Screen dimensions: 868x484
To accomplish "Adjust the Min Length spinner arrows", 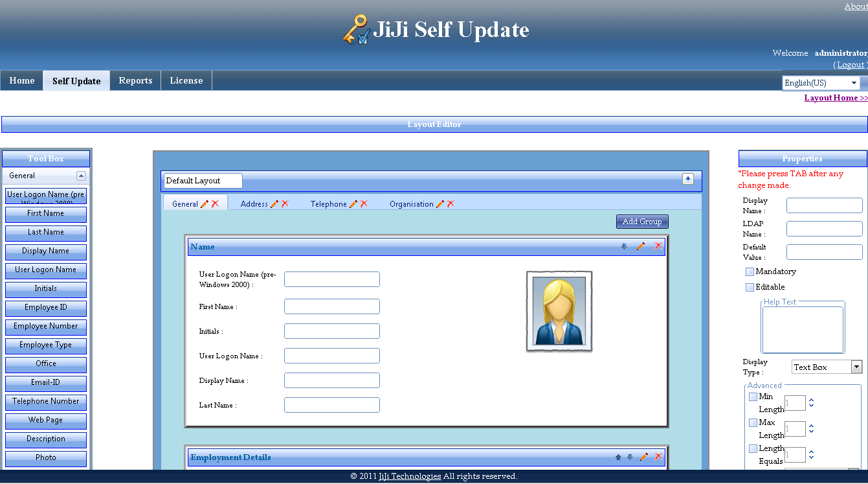I will coord(811,403).
